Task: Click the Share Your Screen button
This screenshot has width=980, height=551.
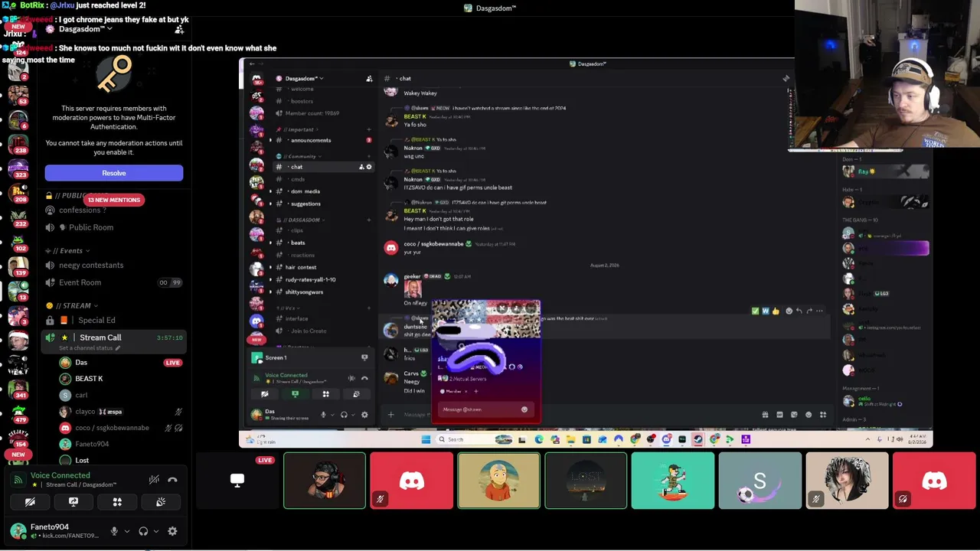Action: point(73,502)
